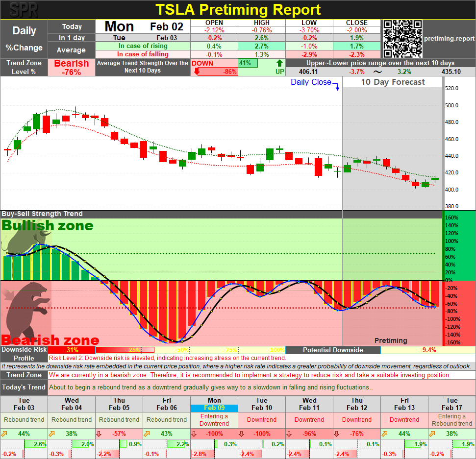Click the orange arrow beside 43% under Fri Feb 06

147,434
